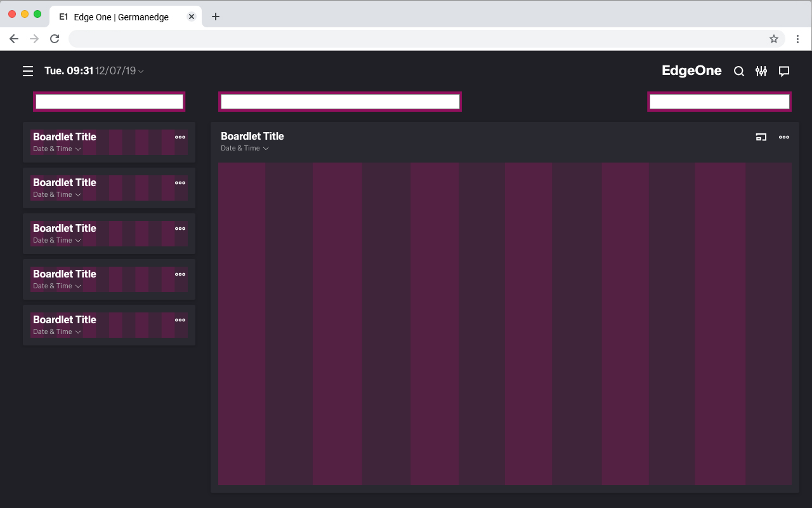Open third sidebar boardlet three-dot options
The width and height of the screenshot is (812, 508).
pyautogui.click(x=180, y=229)
